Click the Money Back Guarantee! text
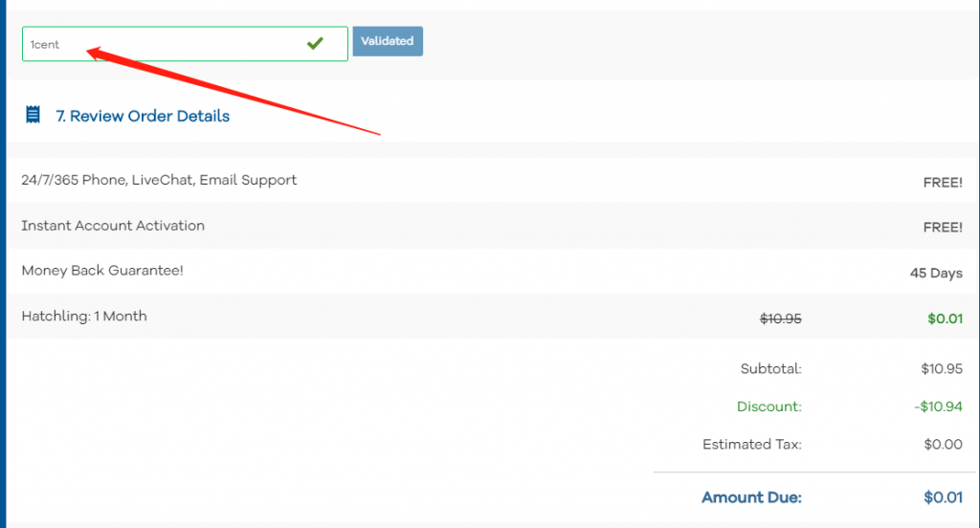 (x=102, y=271)
